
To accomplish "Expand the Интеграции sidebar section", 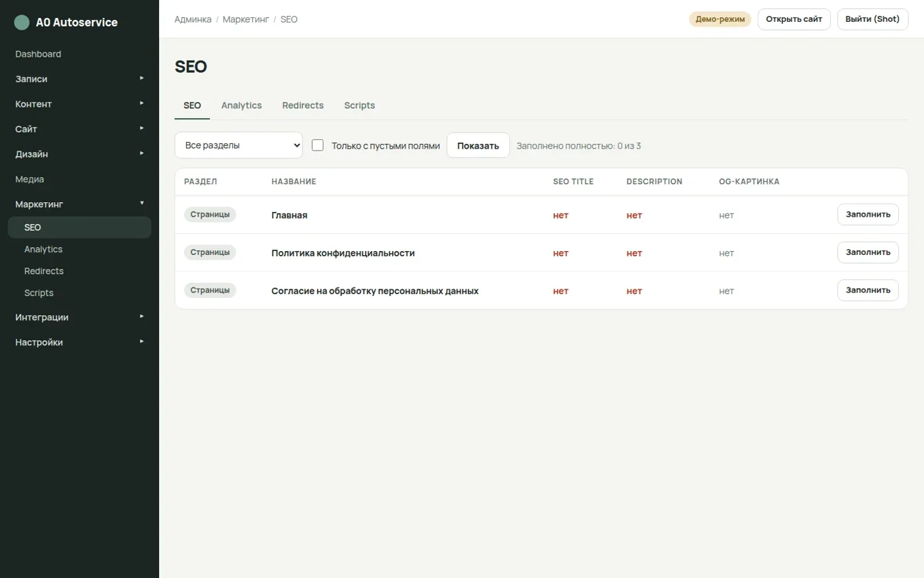I will [79, 317].
